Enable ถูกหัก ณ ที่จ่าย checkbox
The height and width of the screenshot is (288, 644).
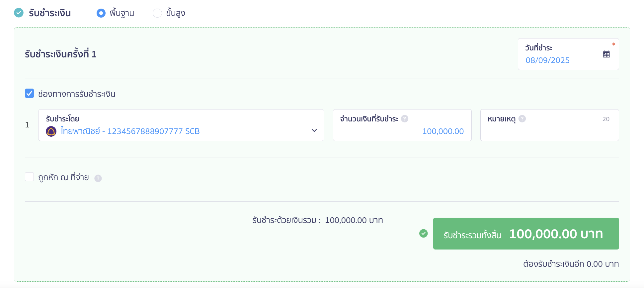30,177
